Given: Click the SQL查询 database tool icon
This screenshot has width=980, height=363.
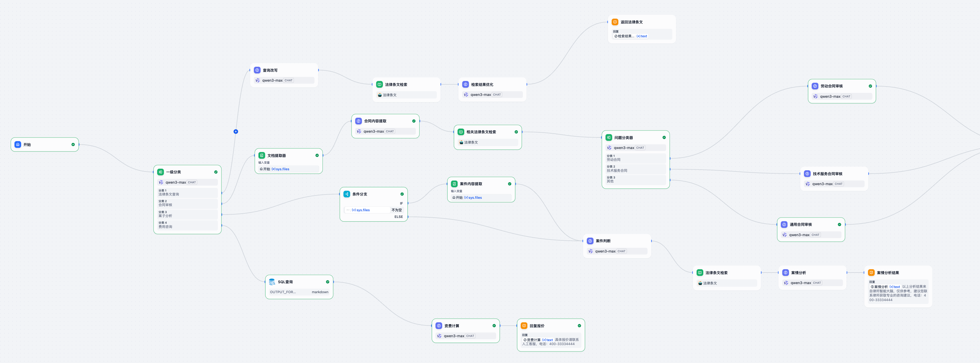Looking at the screenshot, I should 272,282.
